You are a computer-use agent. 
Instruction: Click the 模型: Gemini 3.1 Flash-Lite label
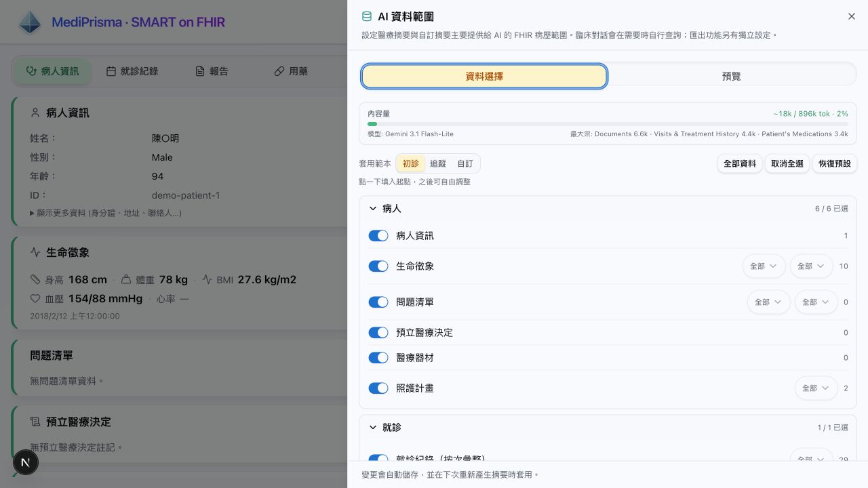(x=410, y=134)
